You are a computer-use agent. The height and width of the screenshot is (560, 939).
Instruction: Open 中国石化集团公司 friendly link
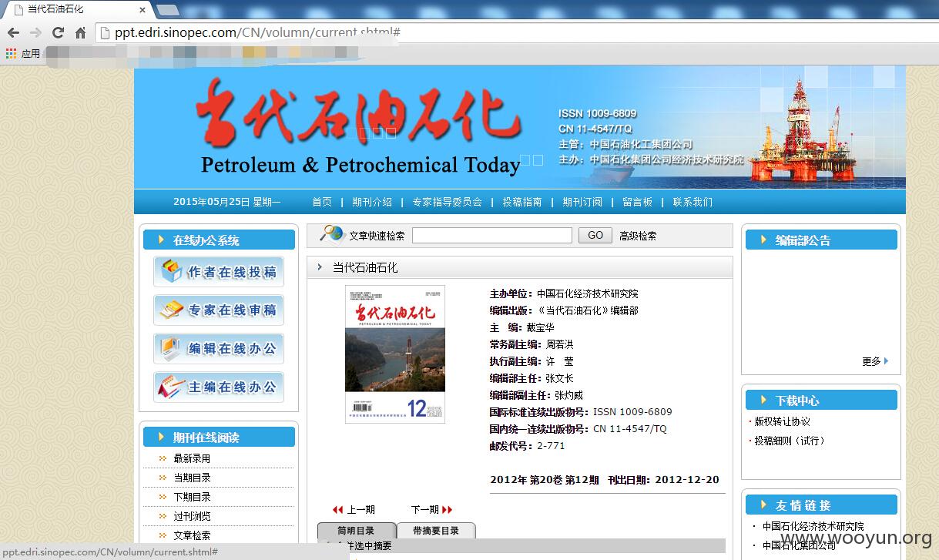[x=799, y=545]
